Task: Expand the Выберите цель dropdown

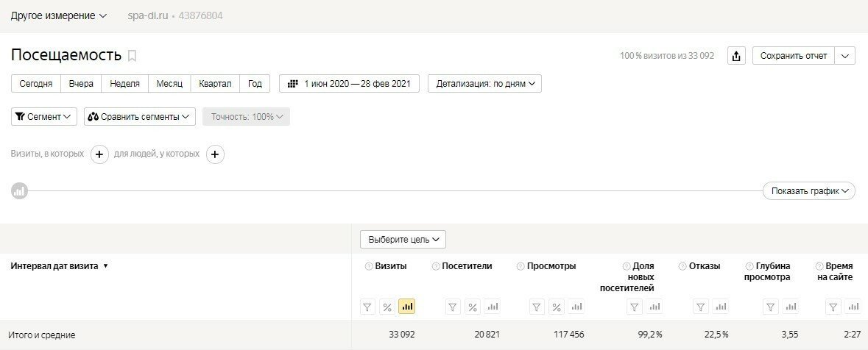Action: tap(403, 239)
